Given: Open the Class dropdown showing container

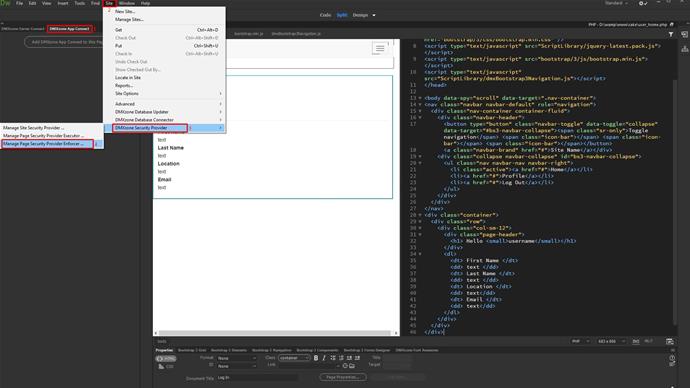Looking at the screenshot, I should tap(294, 358).
